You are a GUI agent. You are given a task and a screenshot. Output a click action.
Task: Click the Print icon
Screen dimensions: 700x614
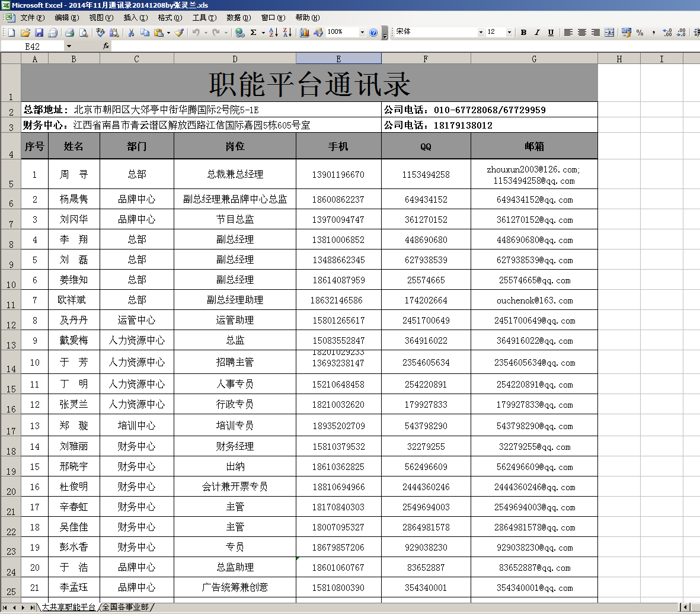click(69, 32)
